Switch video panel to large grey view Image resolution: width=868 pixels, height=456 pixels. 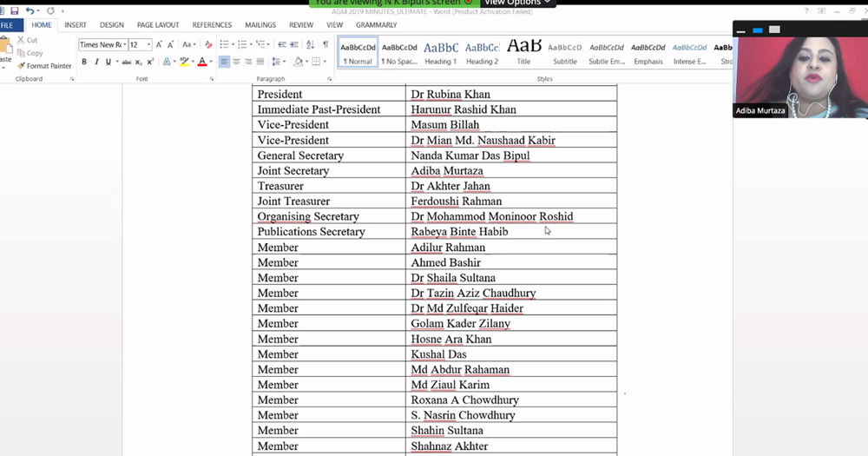pos(774,30)
